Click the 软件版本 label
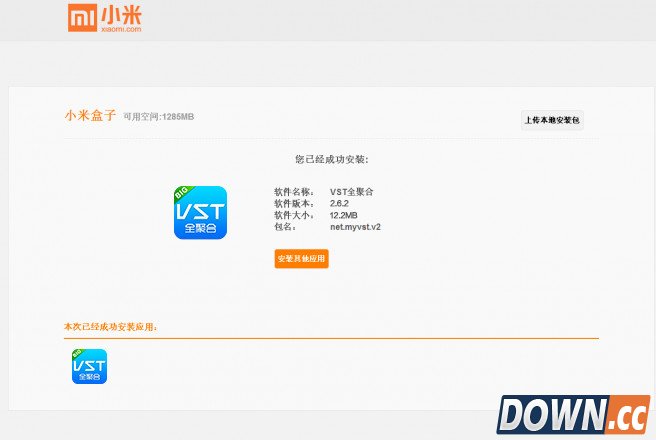This screenshot has height=440, width=656. point(294,204)
